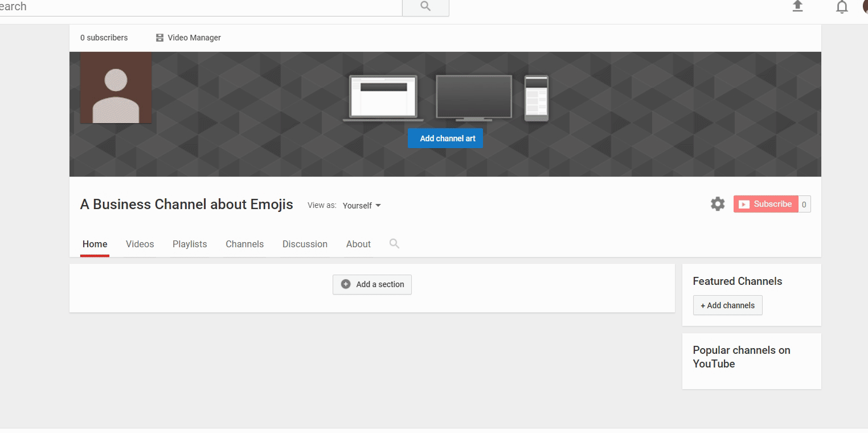868x433 pixels.
Task: Open channel settings gear icon
Action: 717,204
